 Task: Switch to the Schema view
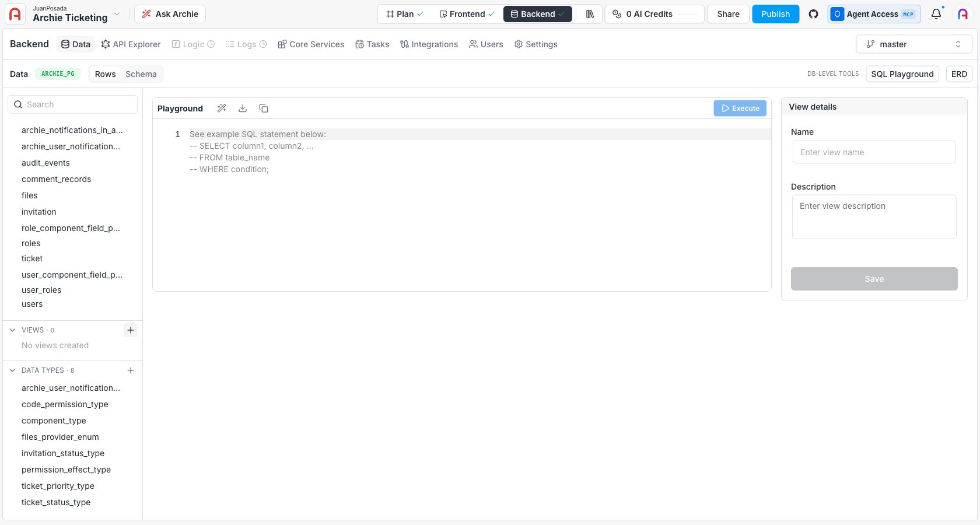(141, 74)
